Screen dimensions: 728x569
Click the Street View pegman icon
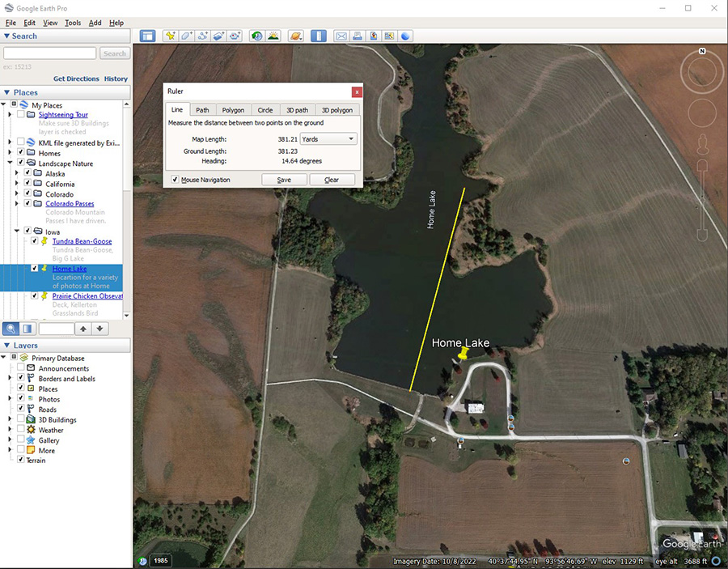tap(702, 144)
